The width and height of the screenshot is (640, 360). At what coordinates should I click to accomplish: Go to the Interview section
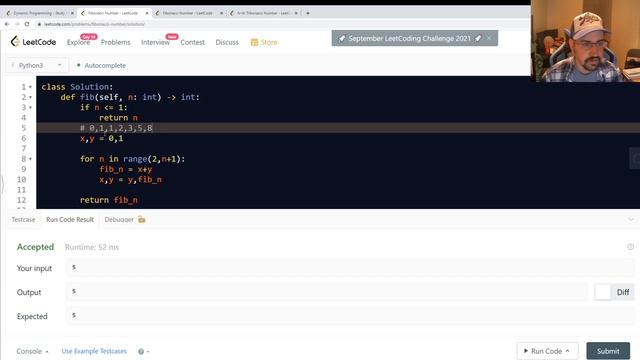(155, 42)
